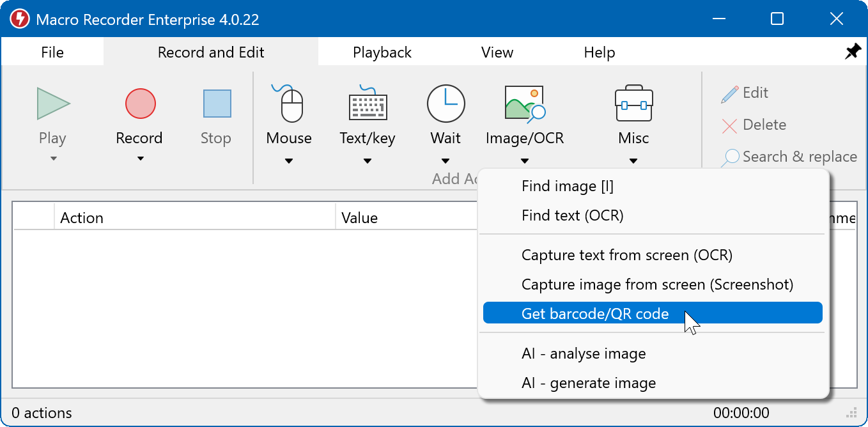Toggle the pin window icon
868x427 pixels.
(853, 52)
